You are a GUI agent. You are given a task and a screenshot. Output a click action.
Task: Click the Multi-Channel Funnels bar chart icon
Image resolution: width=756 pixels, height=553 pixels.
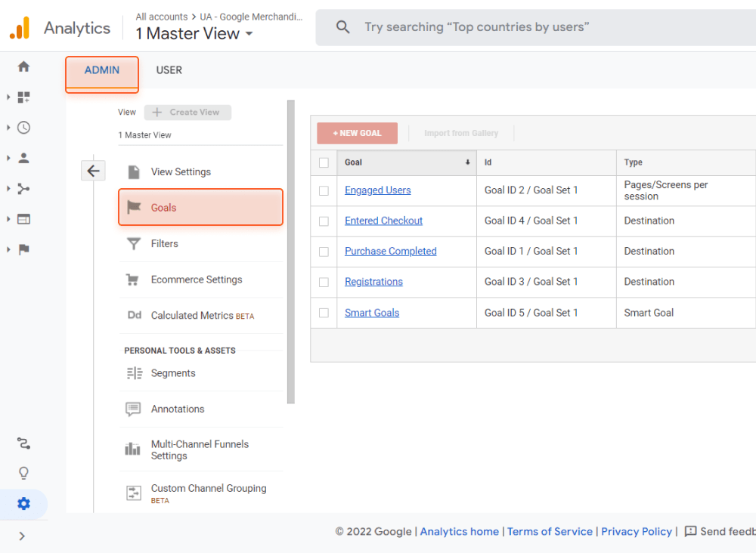pyautogui.click(x=132, y=449)
